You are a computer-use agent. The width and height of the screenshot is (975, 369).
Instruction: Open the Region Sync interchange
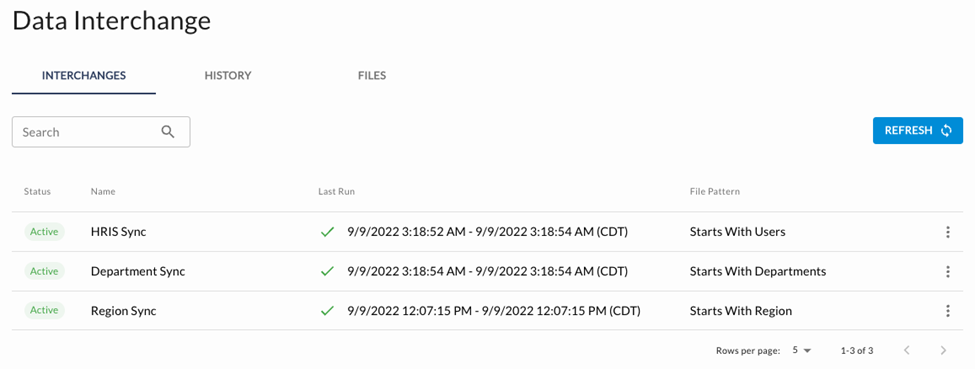(x=123, y=311)
